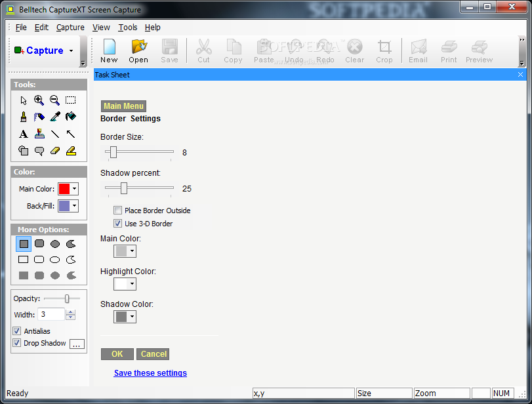Select the Text tool (letter A)

[24, 134]
